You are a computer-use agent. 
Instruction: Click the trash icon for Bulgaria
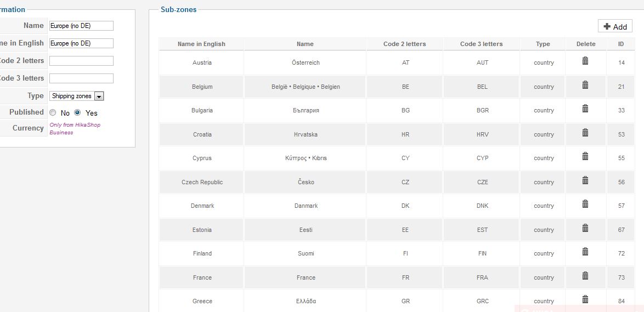click(x=585, y=109)
